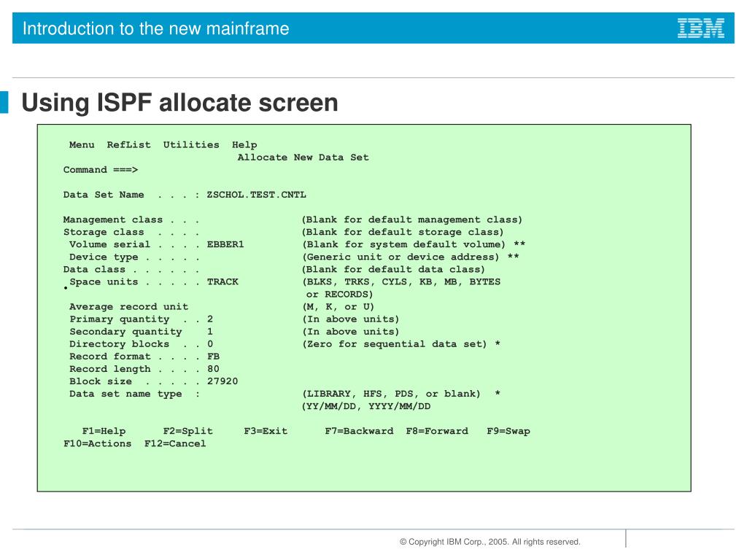747x560 pixels.
Task: Click the Storage class field label
Action: coord(104,233)
